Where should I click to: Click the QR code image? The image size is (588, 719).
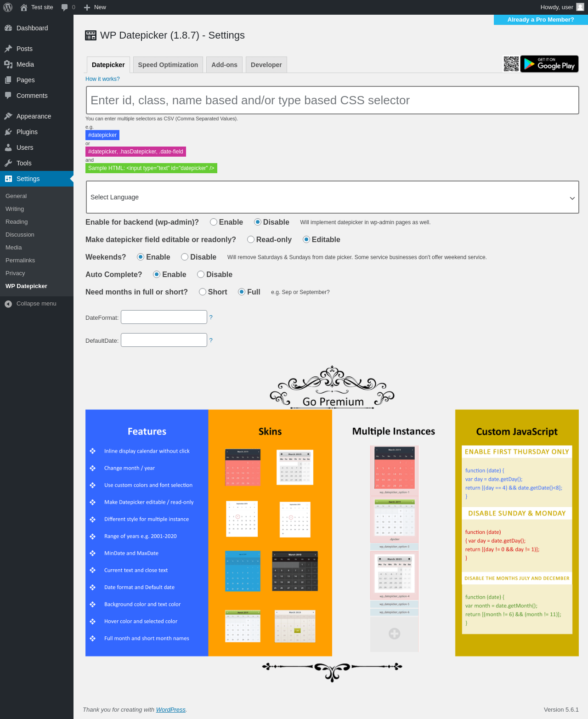(x=511, y=64)
